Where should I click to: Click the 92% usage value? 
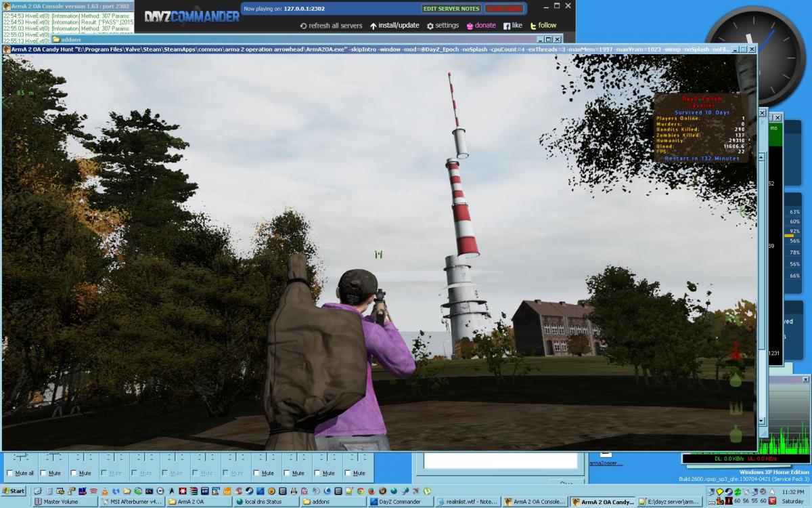[795, 231]
